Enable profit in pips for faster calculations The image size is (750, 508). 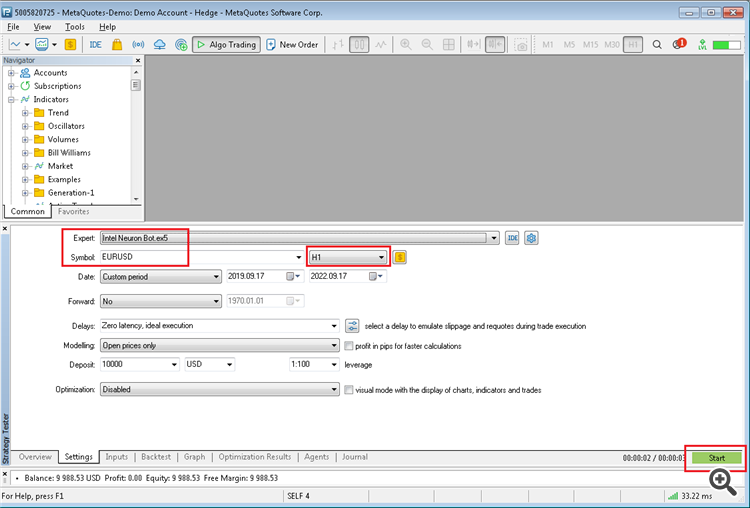point(349,346)
